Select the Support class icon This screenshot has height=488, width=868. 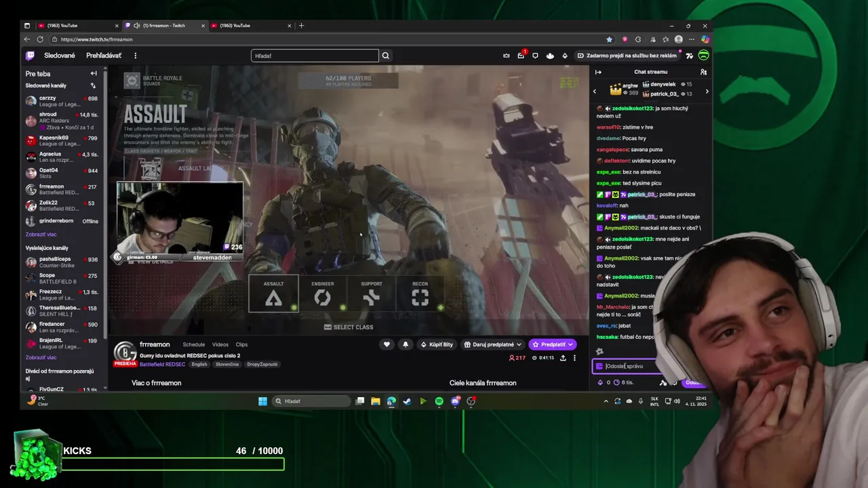(371, 293)
